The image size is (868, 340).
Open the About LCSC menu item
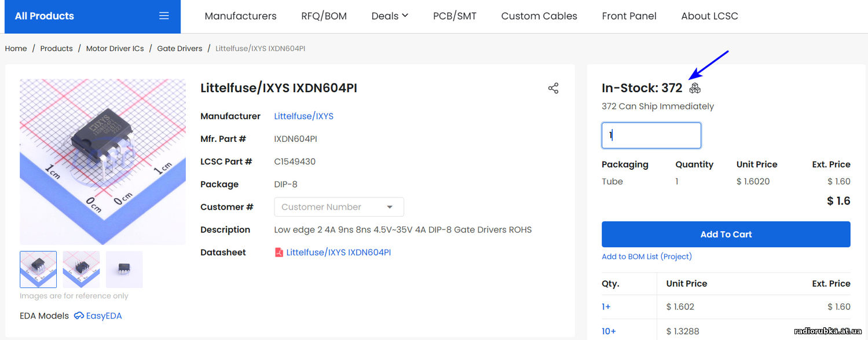[709, 16]
